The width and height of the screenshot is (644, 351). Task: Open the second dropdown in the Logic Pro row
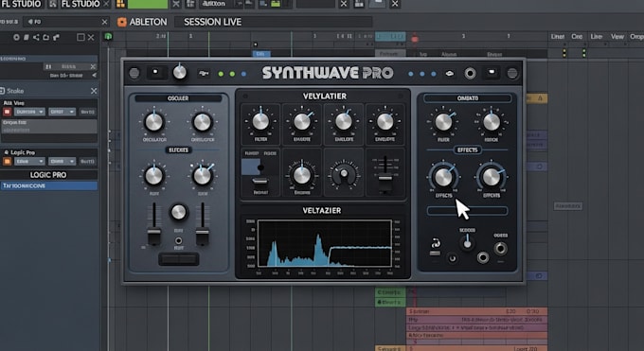click(62, 162)
